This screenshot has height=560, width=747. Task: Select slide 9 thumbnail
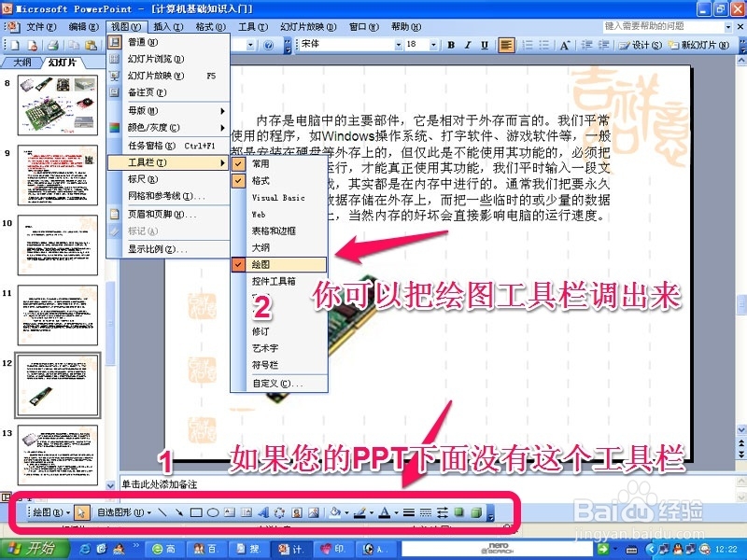58,175
